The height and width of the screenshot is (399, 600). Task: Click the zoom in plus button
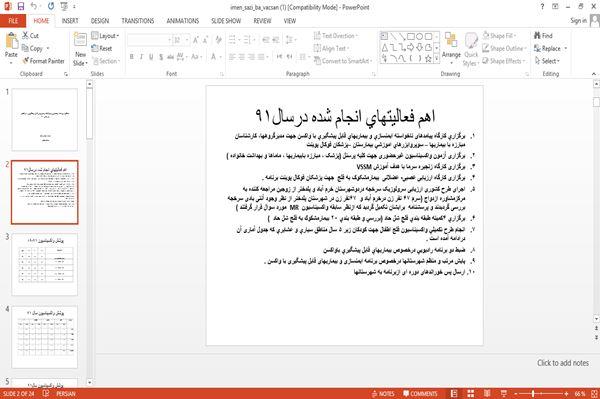[566, 394]
